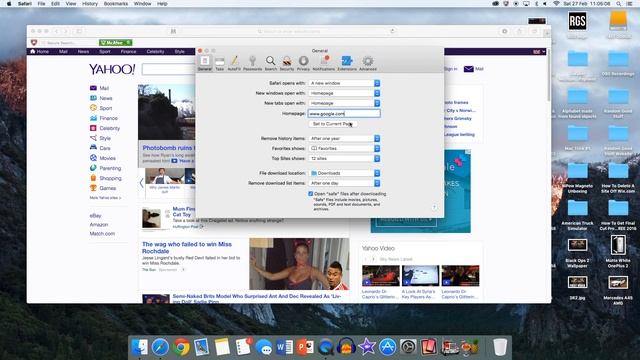The height and width of the screenshot is (360, 640).
Task: Open the Security preferences pane
Action: coord(287,63)
